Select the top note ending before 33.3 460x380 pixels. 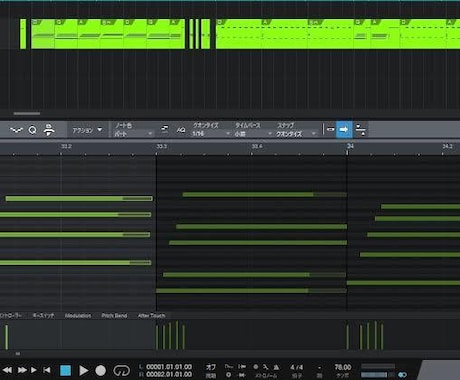pos(79,199)
